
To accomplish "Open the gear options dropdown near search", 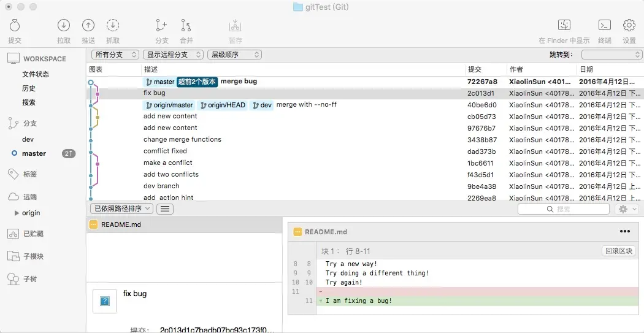I will pyautogui.click(x=627, y=209).
